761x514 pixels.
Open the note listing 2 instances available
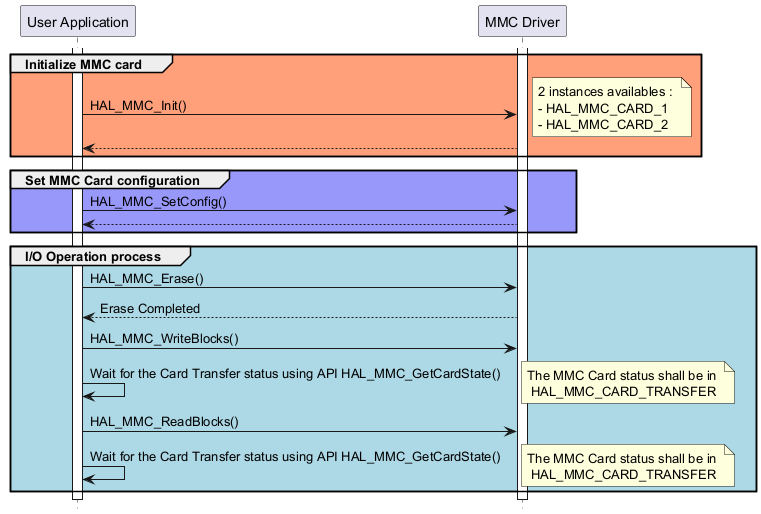coord(611,107)
